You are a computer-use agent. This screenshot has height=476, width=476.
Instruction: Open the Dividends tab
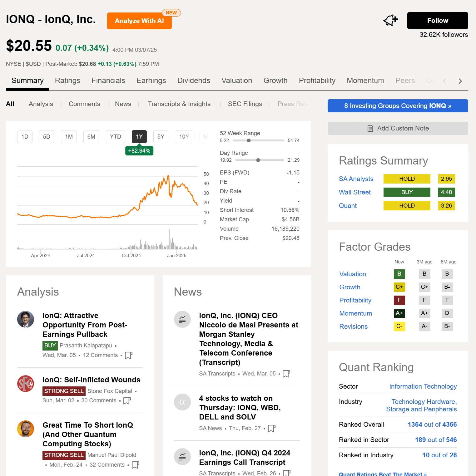(x=194, y=81)
